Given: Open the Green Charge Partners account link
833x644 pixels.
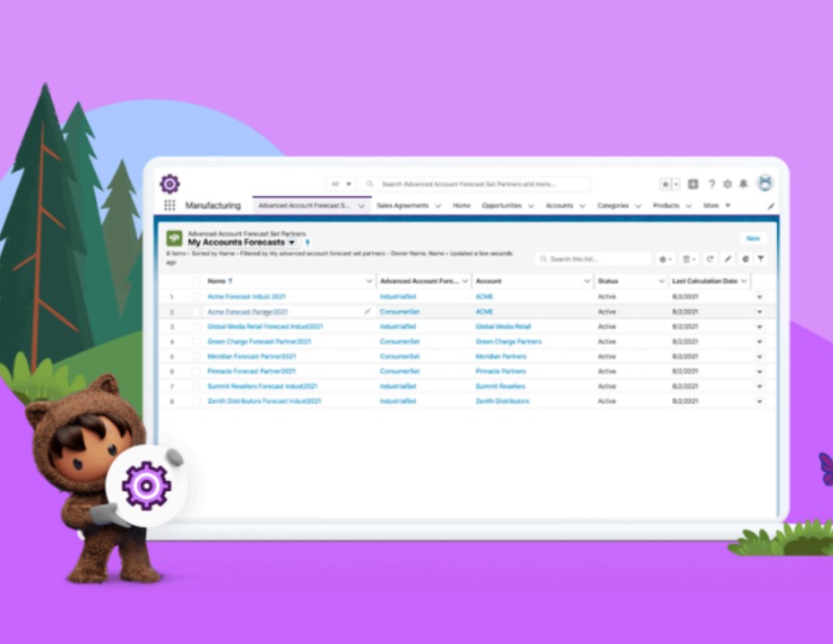Looking at the screenshot, I should coord(509,342).
